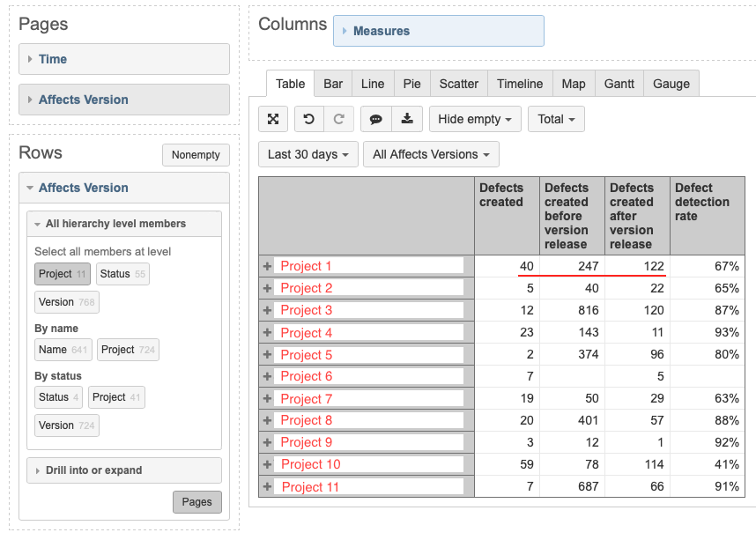
Task: Click the Pages button
Action: [197, 502]
